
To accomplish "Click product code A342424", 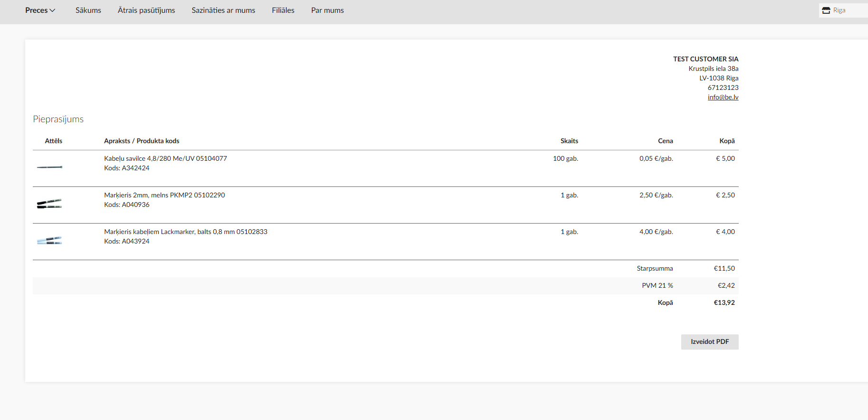I will click(x=126, y=168).
